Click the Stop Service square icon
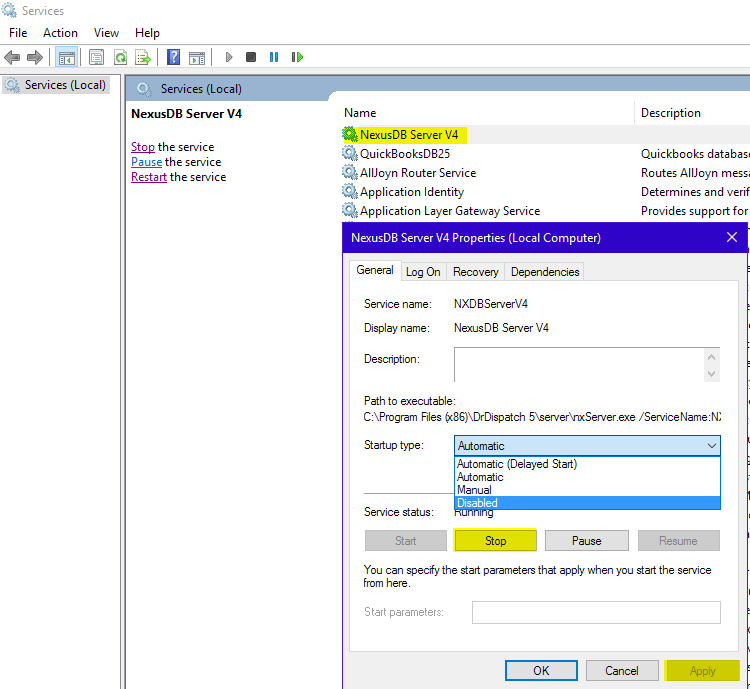This screenshot has height=689, width=750. [x=251, y=57]
